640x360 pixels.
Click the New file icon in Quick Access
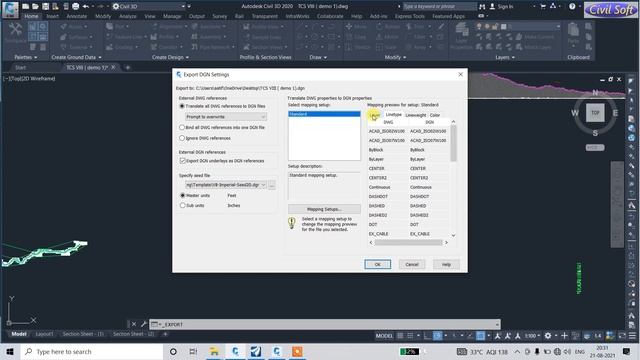click(25, 6)
